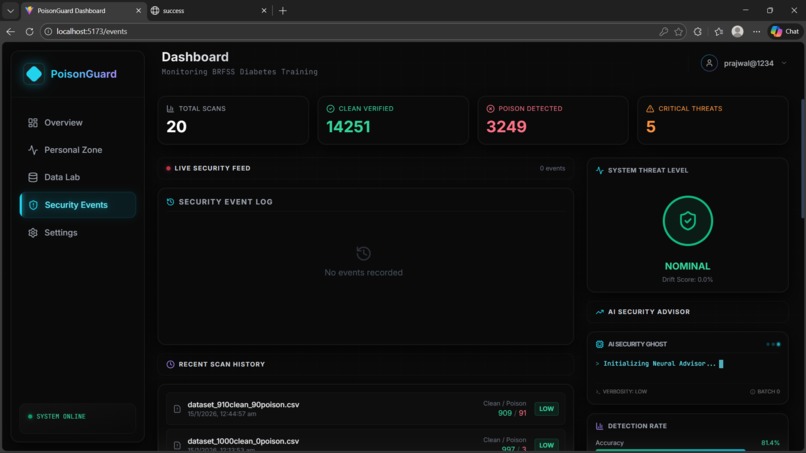Viewport: 806px width, 453px height.
Task: Select Security Events sidebar item
Action: [x=78, y=205]
